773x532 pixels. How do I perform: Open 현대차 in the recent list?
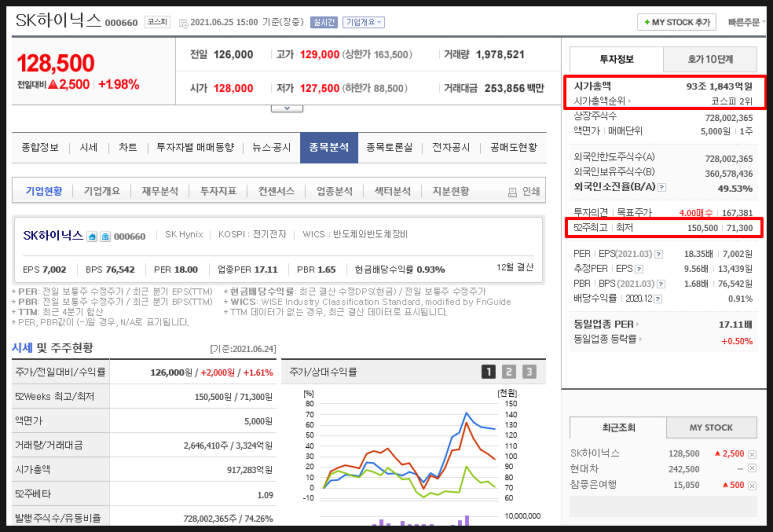585,469
